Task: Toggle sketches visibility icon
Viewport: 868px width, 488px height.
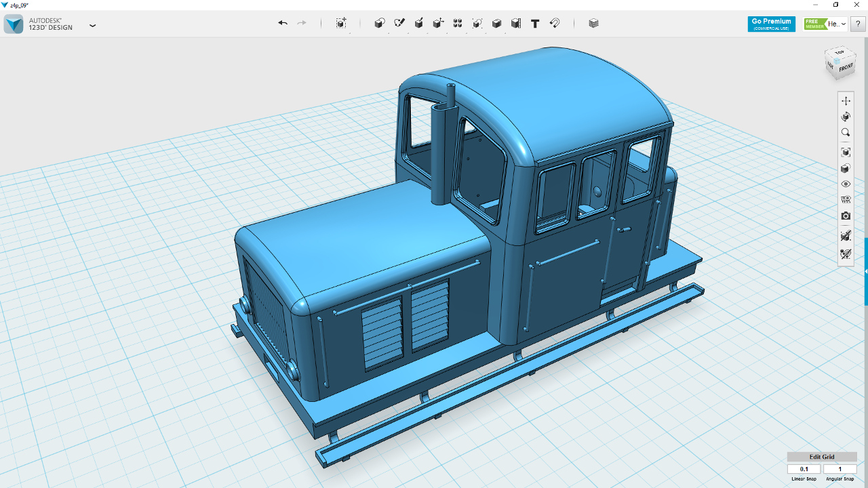Action: (846, 254)
